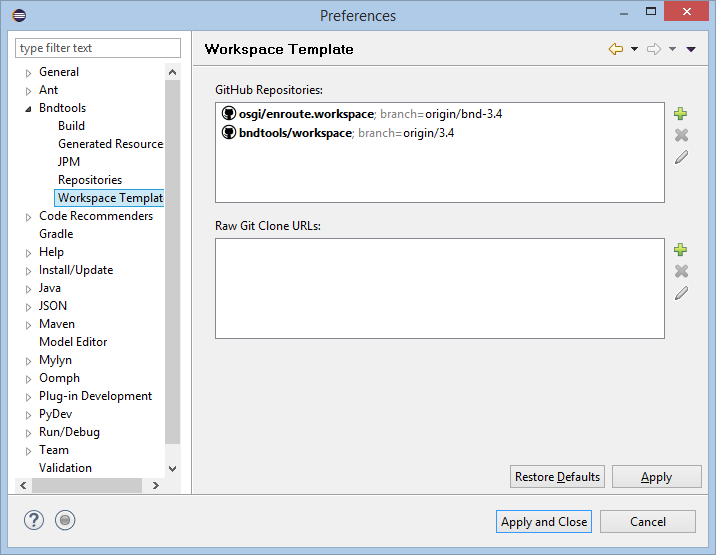Image resolution: width=716 pixels, height=555 pixels.
Task: Maximize the Preferences window
Action: coord(651,11)
